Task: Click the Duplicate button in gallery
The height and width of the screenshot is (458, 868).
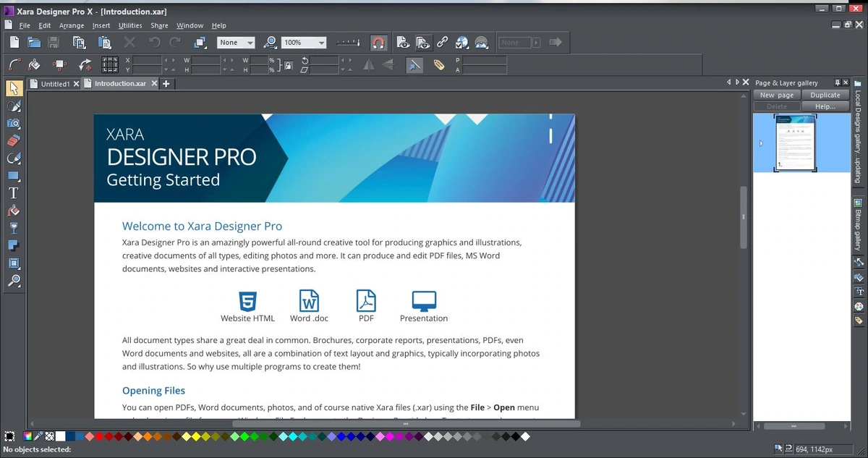Action: [x=825, y=95]
